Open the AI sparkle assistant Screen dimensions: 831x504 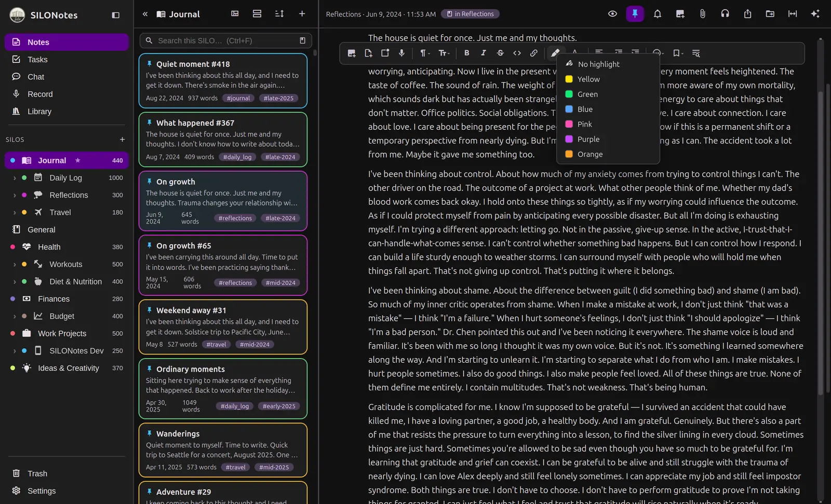click(x=815, y=14)
